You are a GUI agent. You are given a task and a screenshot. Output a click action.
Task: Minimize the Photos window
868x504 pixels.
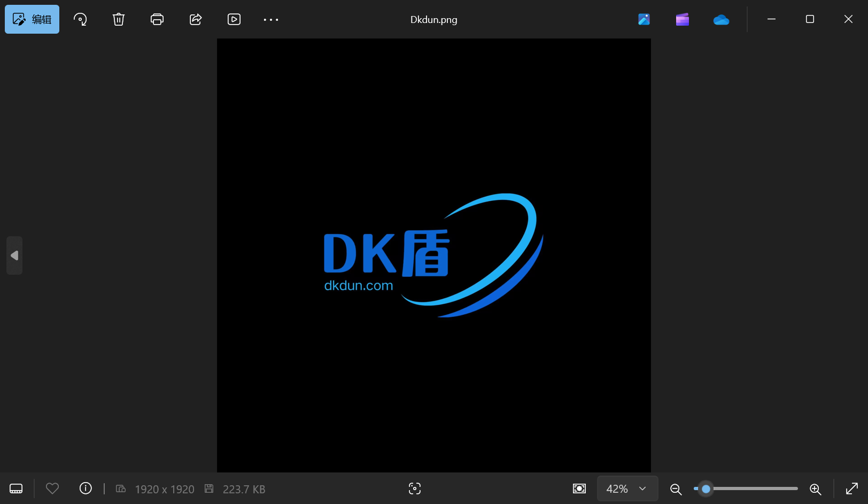coord(771,19)
